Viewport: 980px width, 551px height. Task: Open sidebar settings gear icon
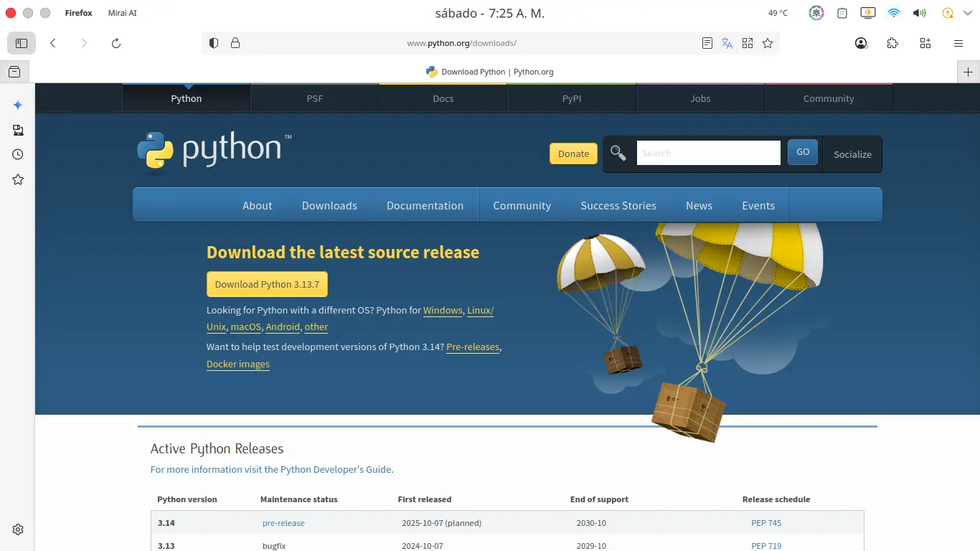18,529
